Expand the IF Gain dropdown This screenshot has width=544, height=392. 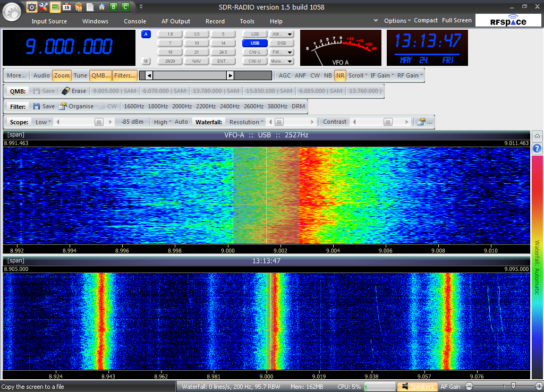pyautogui.click(x=382, y=75)
